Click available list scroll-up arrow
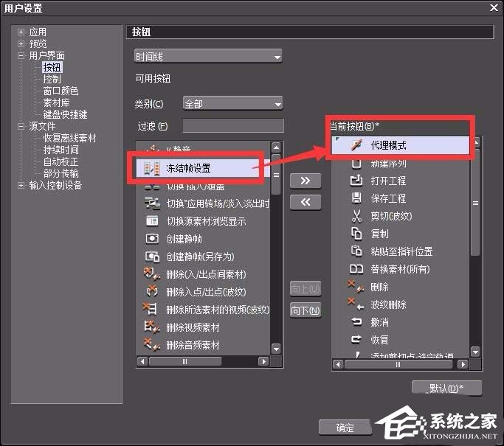Viewport: 504px width, 446px height. [277, 147]
